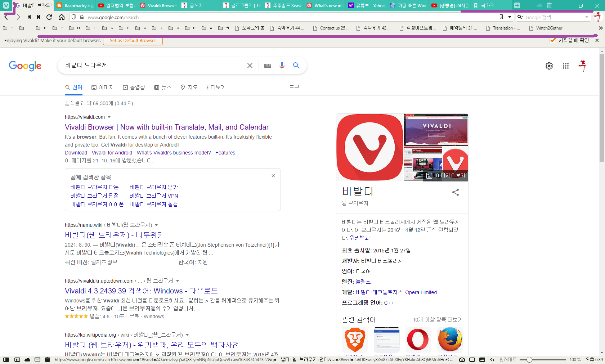Open page actions code icon
Screen dimensions: 605x364
pyautogui.click(x=492, y=360)
